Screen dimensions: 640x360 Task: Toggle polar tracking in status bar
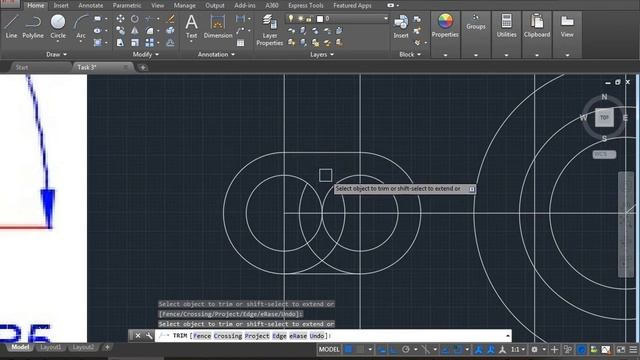406,349
